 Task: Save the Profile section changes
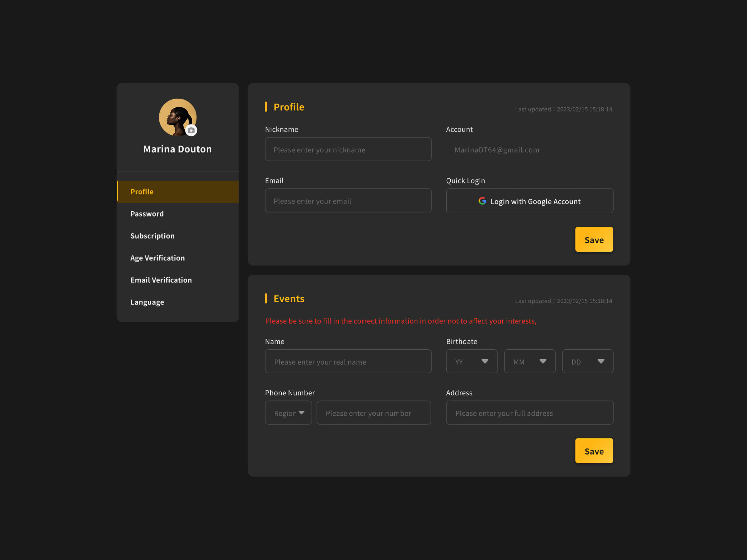pos(594,240)
